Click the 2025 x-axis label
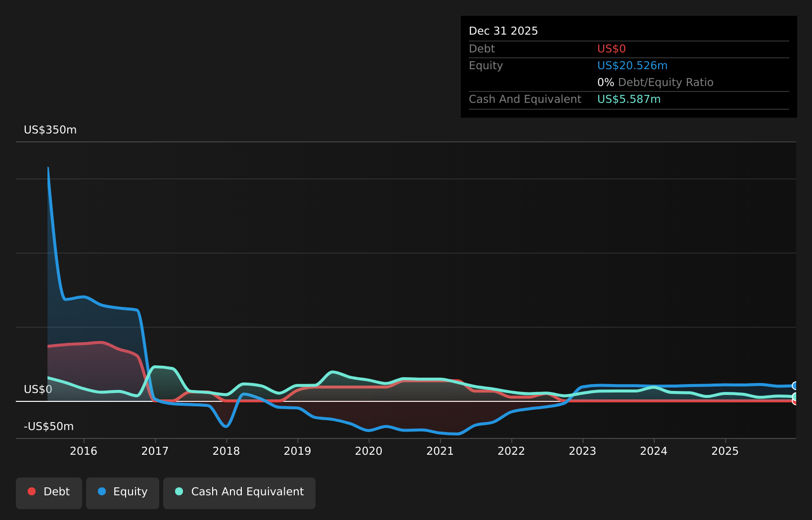This screenshot has height=520, width=812. coord(725,451)
